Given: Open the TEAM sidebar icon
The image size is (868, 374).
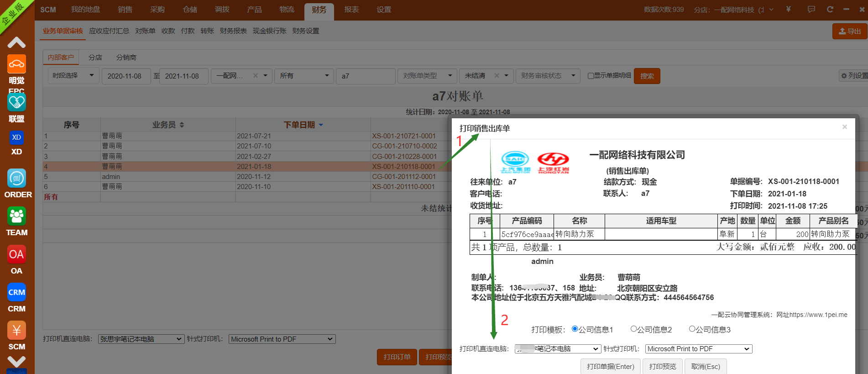Looking at the screenshot, I should point(17,216).
